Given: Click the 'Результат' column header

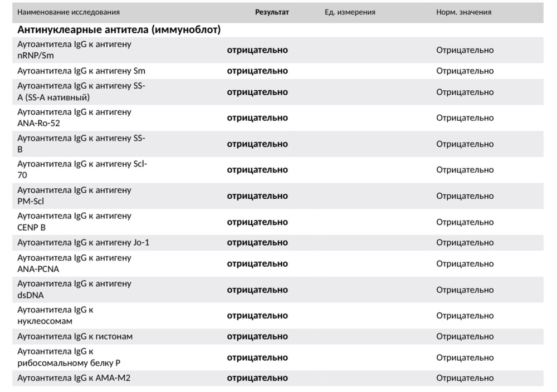Looking at the screenshot, I should coord(272,12).
